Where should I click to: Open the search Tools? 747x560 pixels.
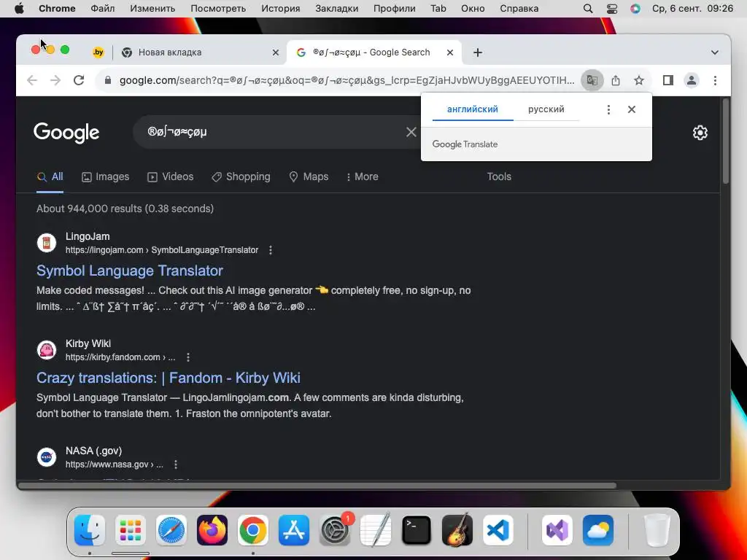point(499,176)
